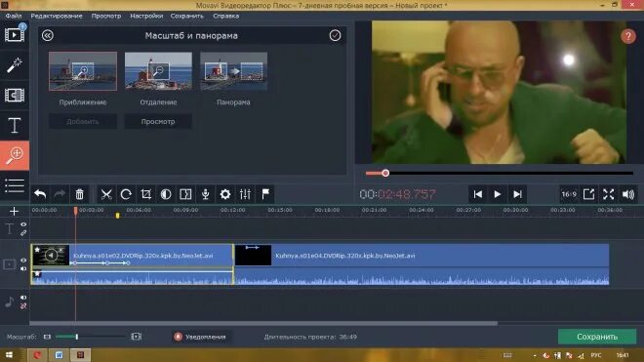Go back with the double-arrow panel button
This screenshot has height=362, width=644.
click(48, 35)
